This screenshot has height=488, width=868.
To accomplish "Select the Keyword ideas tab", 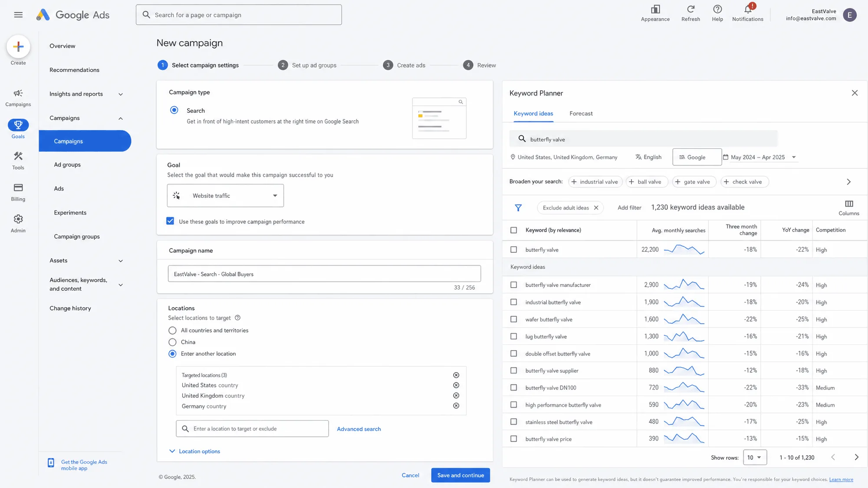I will (533, 114).
